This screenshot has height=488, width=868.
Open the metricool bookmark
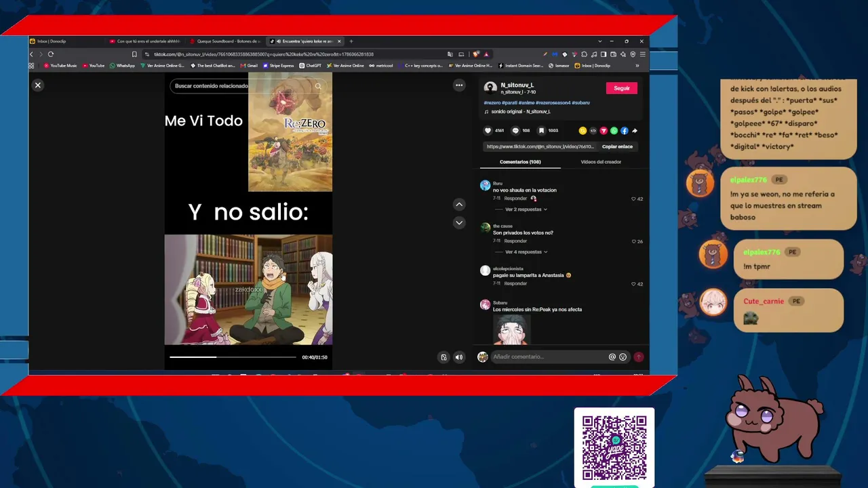coord(382,66)
